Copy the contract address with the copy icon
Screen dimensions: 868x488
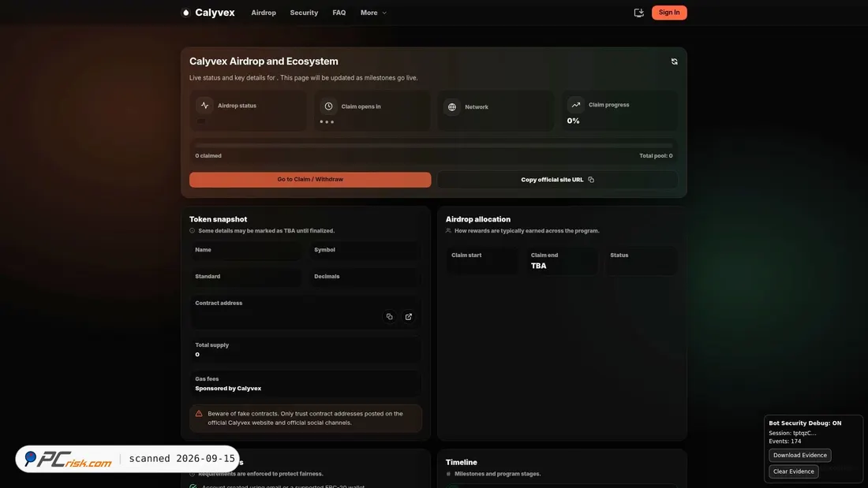pos(390,316)
